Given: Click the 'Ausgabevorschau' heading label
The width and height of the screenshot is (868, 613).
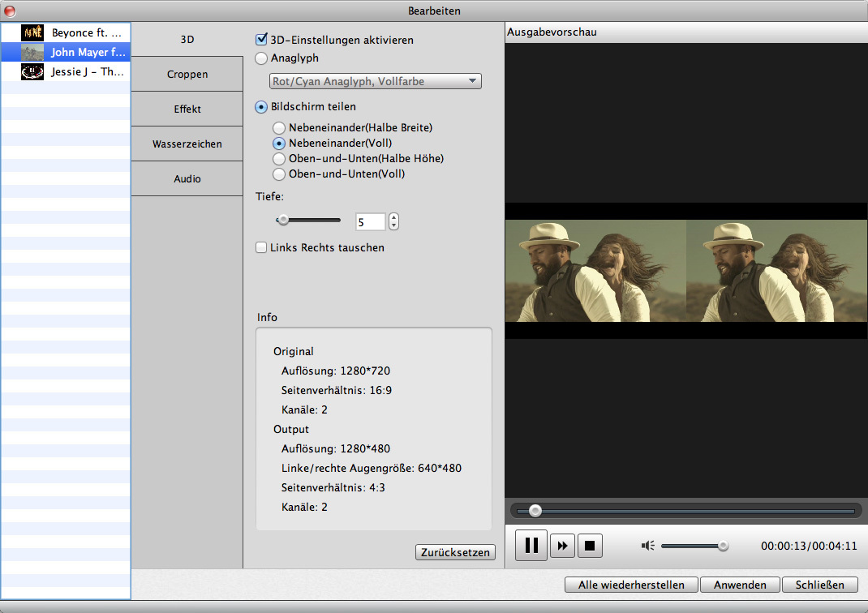Looking at the screenshot, I should click(x=552, y=32).
